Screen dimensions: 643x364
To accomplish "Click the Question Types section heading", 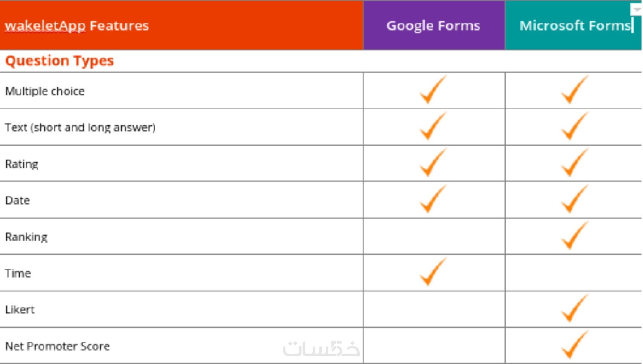I will tap(60, 61).
